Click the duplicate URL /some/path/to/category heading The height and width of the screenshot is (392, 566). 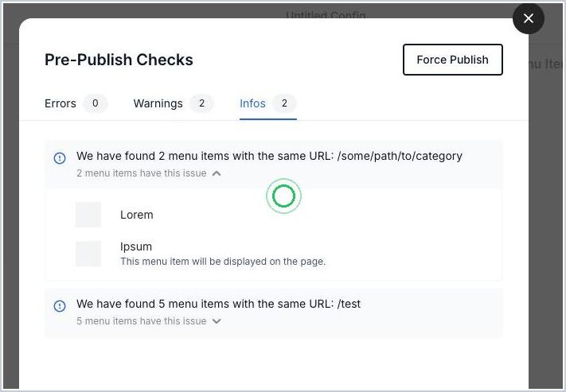pos(269,156)
